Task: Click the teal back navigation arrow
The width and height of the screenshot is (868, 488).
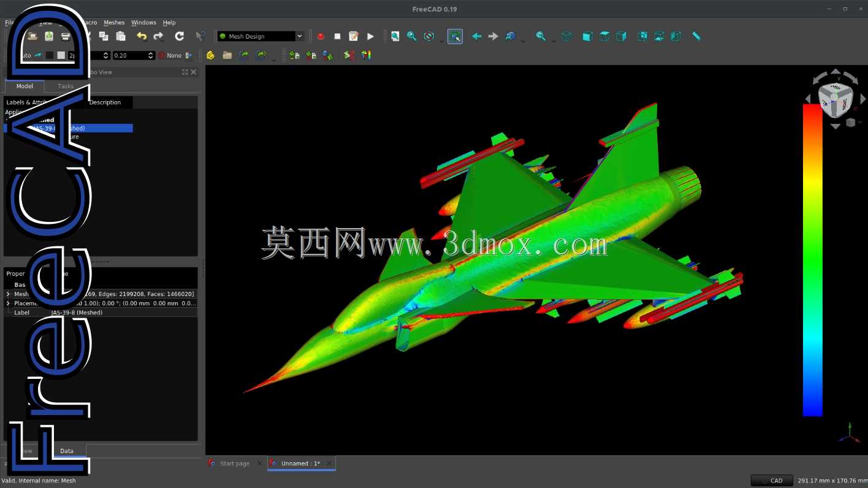Action: click(476, 36)
